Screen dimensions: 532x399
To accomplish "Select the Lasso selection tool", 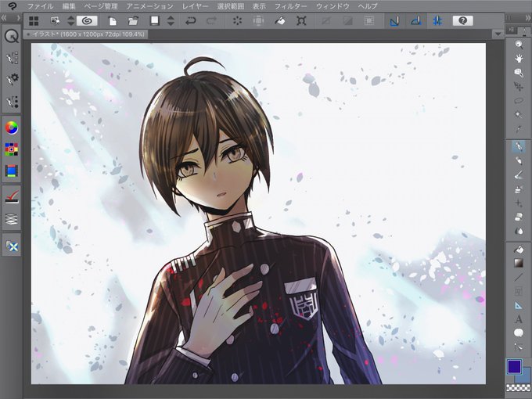I will point(519,101).
